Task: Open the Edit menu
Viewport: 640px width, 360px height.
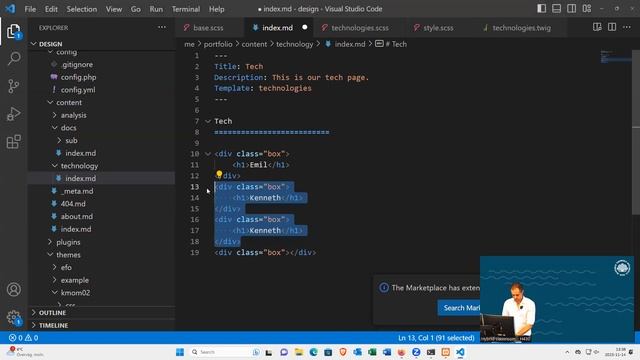Action: pyautogui.click(x=51, y=9)
